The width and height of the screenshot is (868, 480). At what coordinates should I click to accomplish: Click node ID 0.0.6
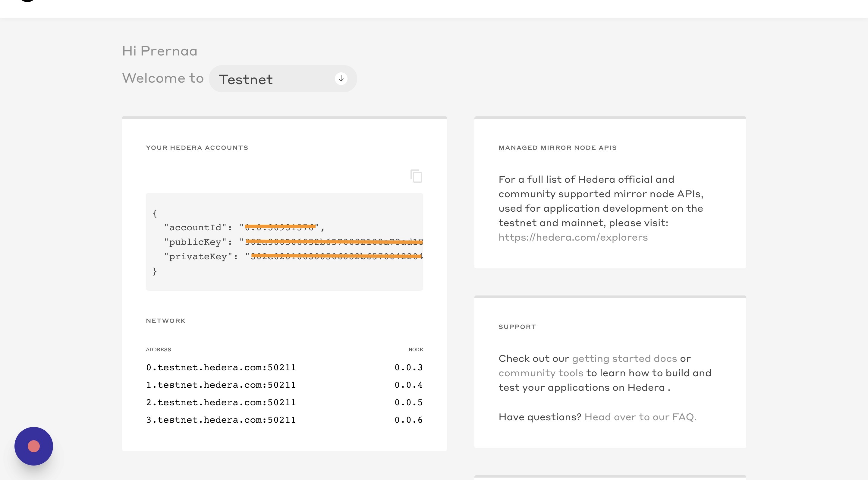click(408, 420)
